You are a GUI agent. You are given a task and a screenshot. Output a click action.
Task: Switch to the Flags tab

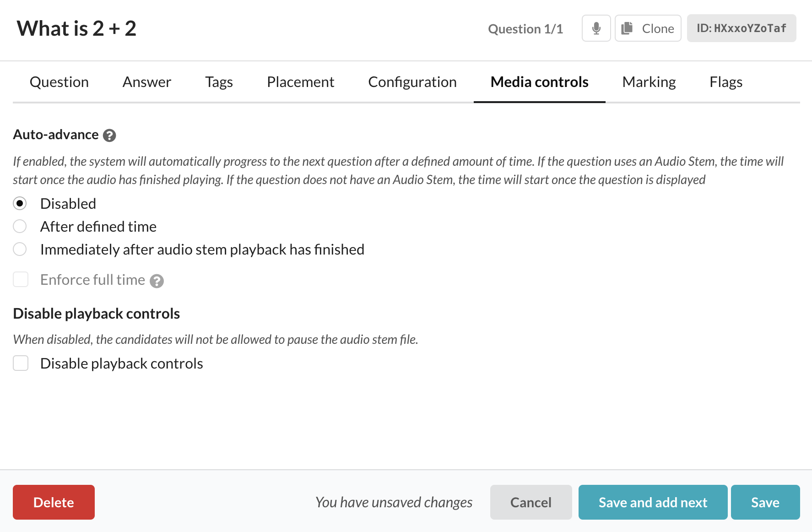(725, 82)
